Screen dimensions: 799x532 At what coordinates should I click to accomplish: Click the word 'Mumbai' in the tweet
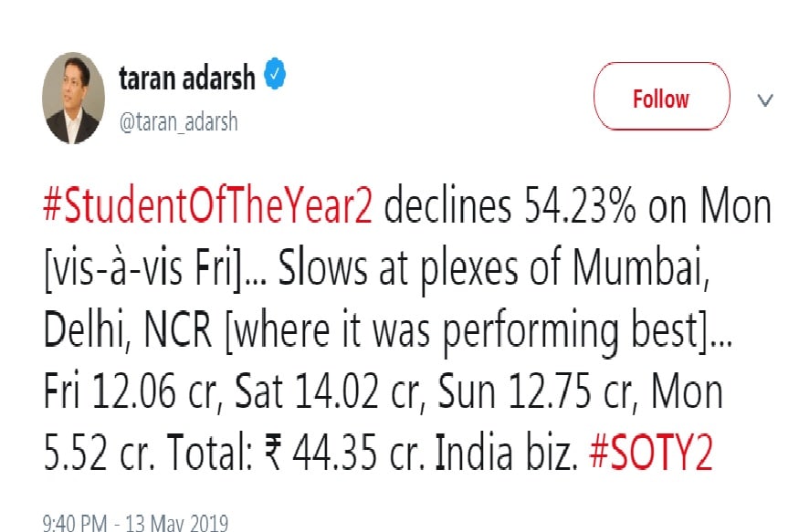(641, 267)
